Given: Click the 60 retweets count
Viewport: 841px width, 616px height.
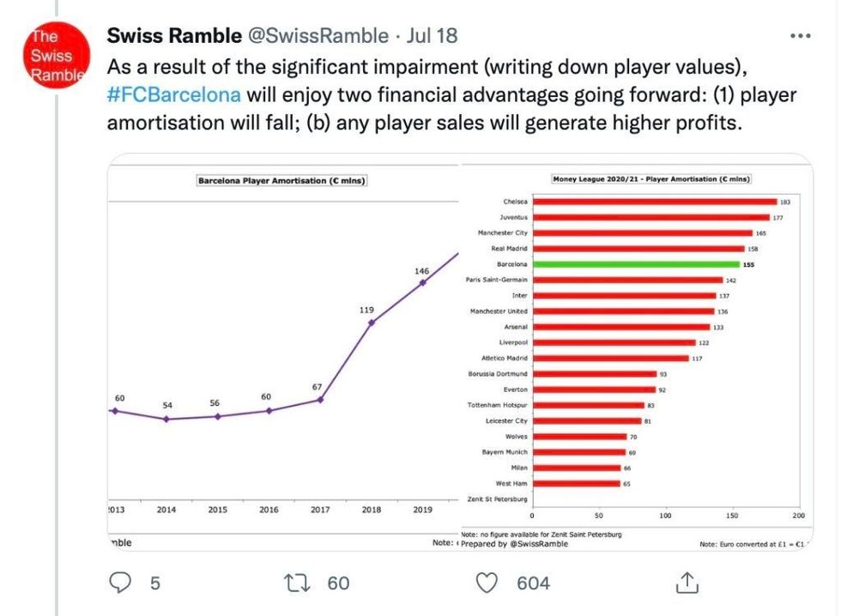Looking at the screenshot, I should click(339, 583).
